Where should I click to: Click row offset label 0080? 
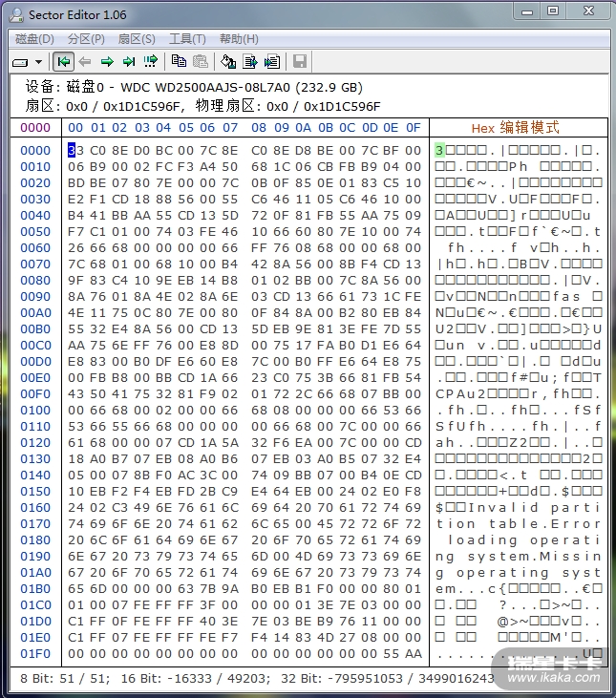click(x=35, y=281)
